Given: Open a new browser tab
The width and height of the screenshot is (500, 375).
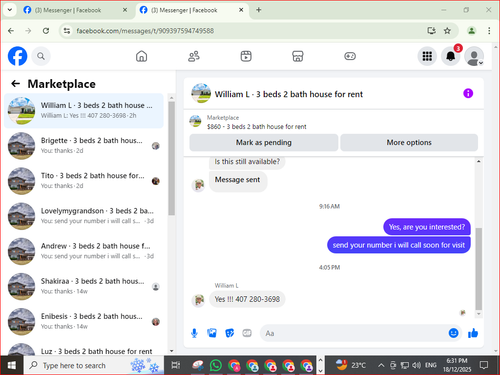Looking at the screenshot, I should [258, 10].
